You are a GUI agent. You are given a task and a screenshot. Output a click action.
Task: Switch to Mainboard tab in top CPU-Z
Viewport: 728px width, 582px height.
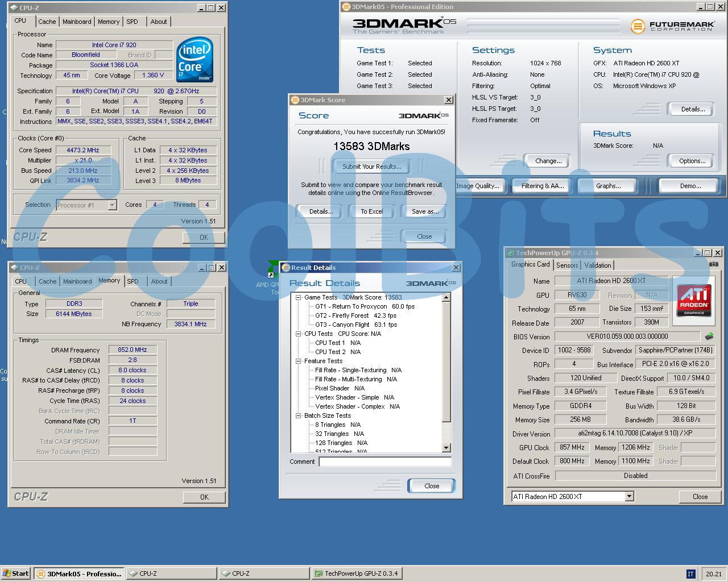pyautogui.click(x=77, y=22)
